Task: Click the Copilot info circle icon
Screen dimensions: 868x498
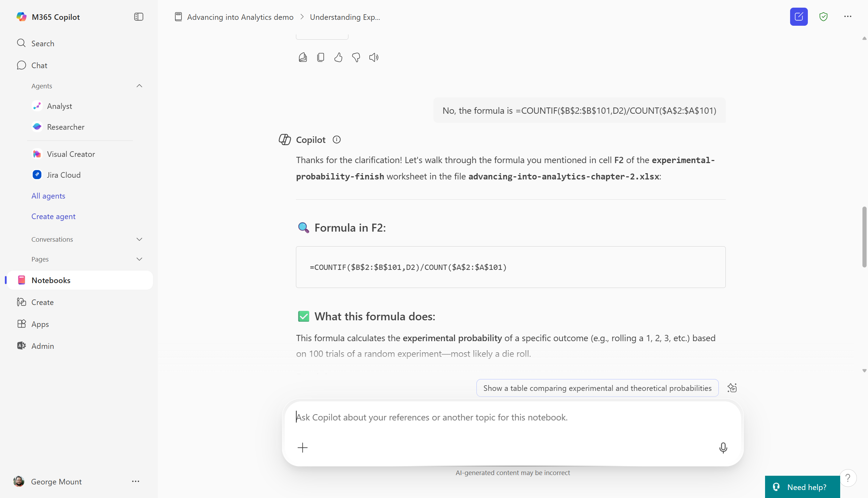Action: click(x=336, y=139)
